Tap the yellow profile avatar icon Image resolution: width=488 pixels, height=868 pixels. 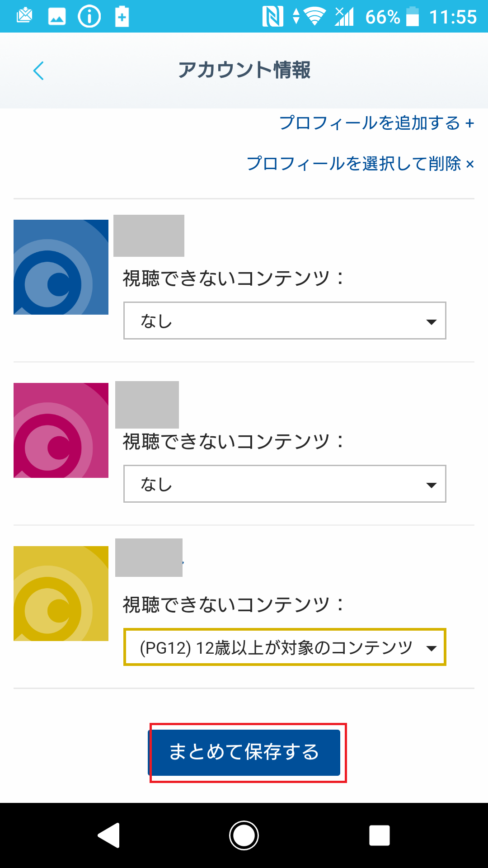pos(61,594)
